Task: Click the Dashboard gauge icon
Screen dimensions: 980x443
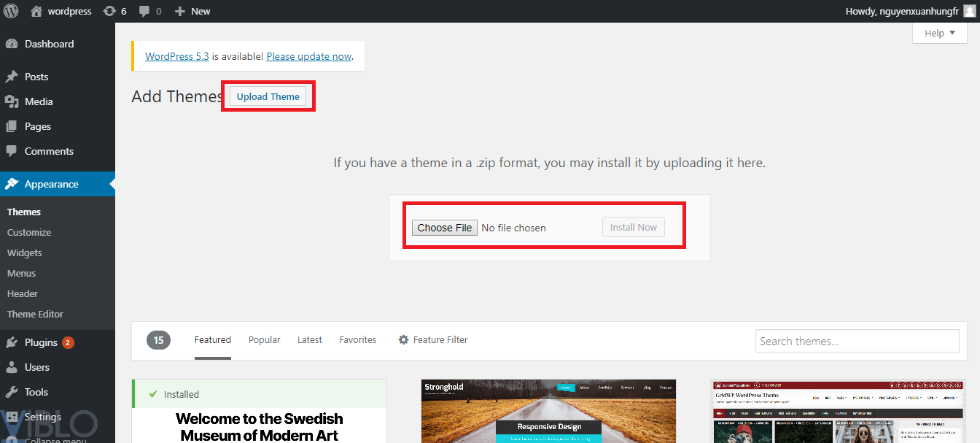Action: pyautogui.click(x=12, y=44)
